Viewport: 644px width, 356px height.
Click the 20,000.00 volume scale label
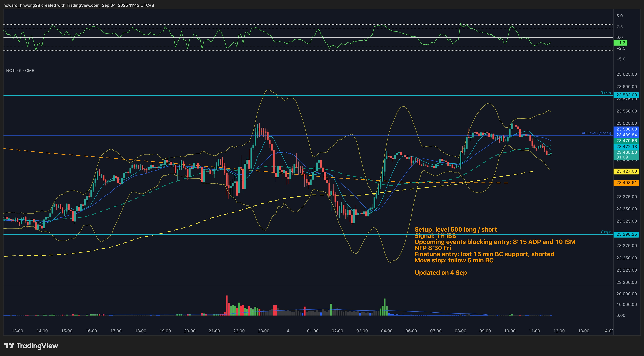(x=627, y=294)
